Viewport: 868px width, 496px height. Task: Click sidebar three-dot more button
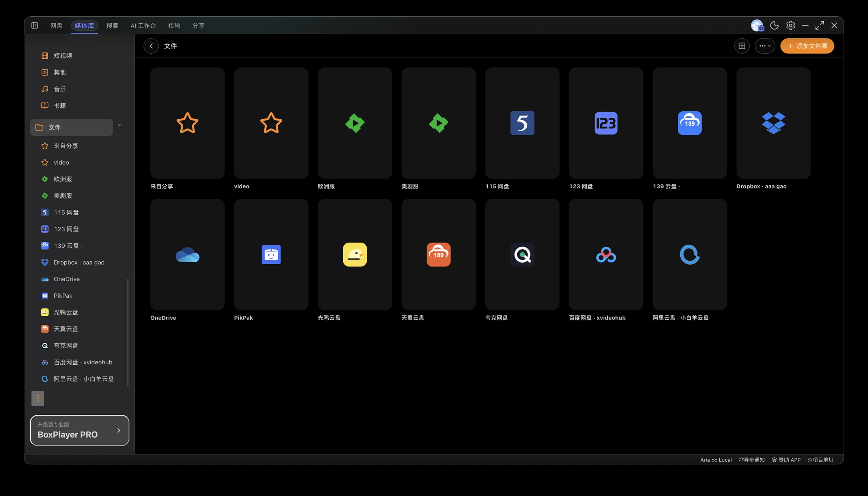(x=38, y=398)
